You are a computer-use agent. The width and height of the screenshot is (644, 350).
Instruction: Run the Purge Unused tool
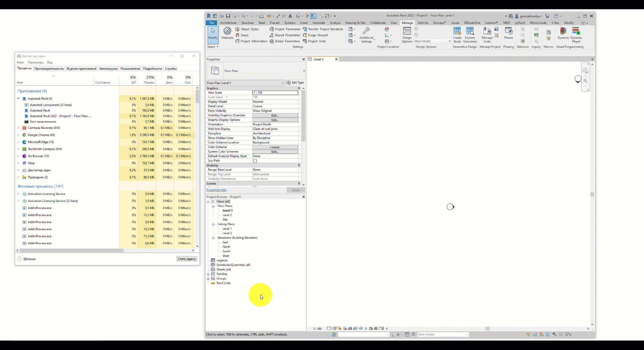315,35
